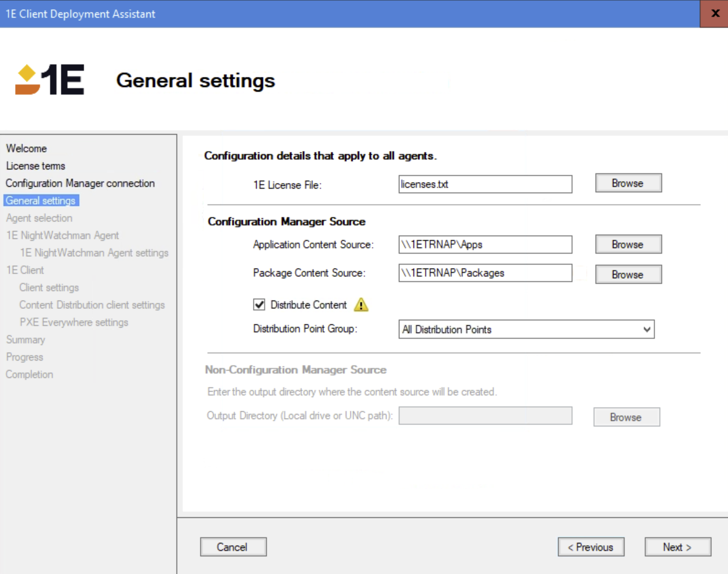Screen dimensions: 728x574
Task: Click the Distribution Point Group label
Action: coord(305,329)
